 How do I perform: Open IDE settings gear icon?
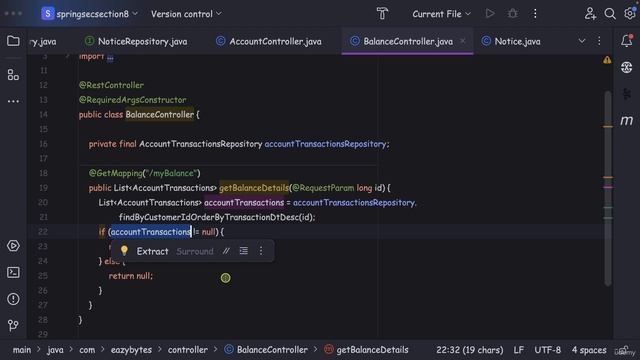(630, 14)
